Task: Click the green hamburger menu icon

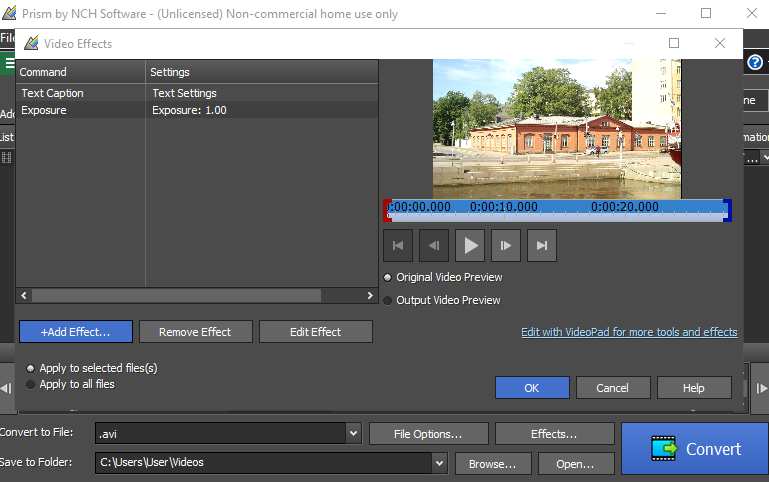Action: click(x=9, y=63)
